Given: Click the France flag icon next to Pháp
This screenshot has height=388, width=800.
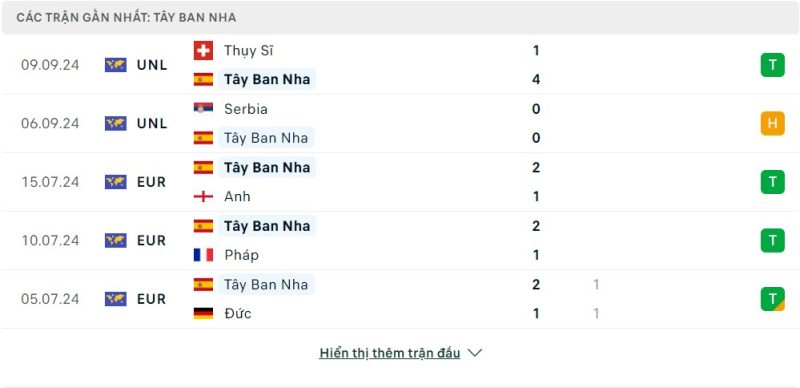Looking at the screenshot, I should (x=203, y=255).
